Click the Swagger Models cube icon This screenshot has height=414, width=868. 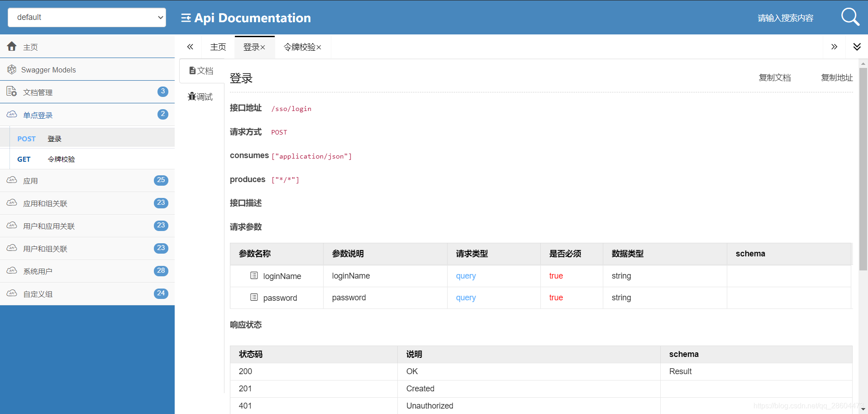(12, 69)
